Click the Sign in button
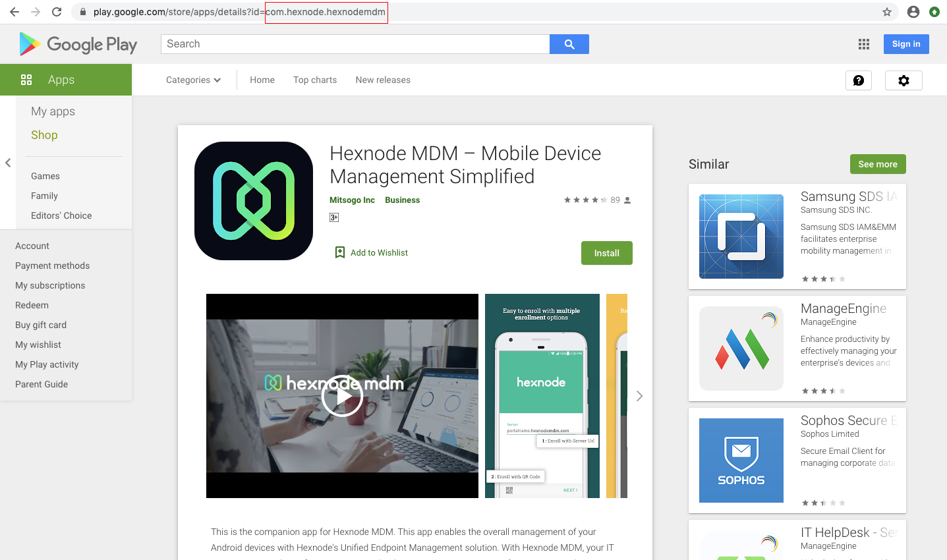The image size is (947, 560). 906,44
